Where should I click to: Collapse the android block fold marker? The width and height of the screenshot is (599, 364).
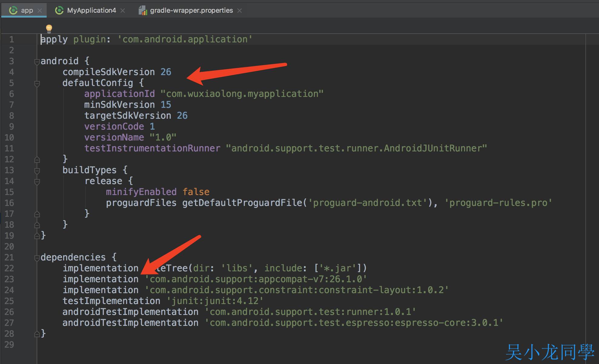[x=37, y=62]
